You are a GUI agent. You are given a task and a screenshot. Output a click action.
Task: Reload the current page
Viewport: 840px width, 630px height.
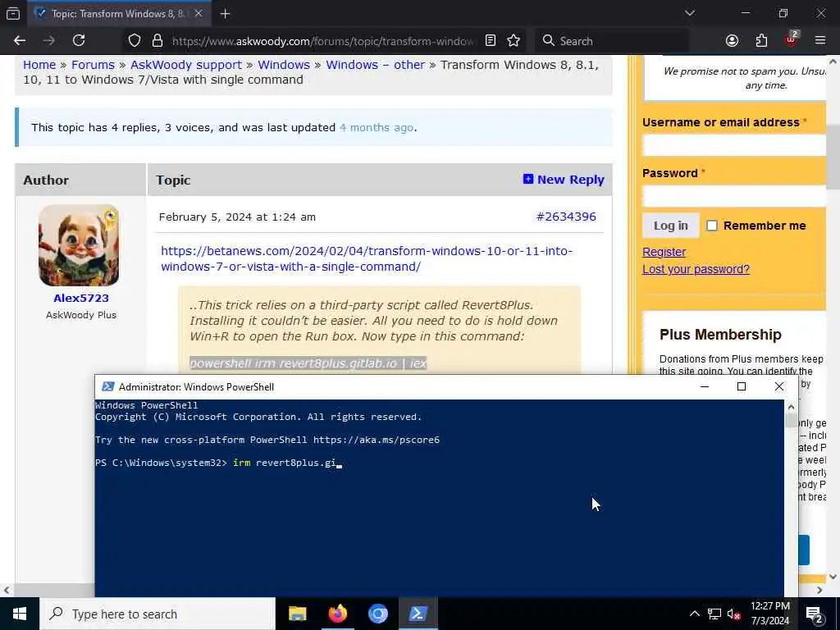click(79, 41)
